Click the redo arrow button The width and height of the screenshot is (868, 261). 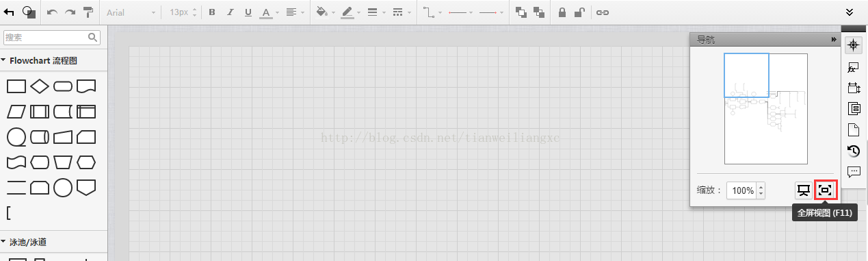(70, 12)
